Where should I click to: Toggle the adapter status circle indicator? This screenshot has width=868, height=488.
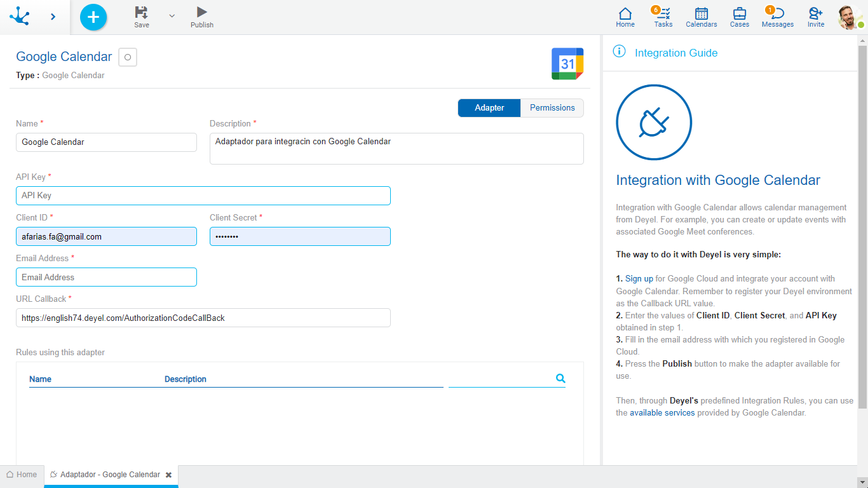(x=128, y=57)
